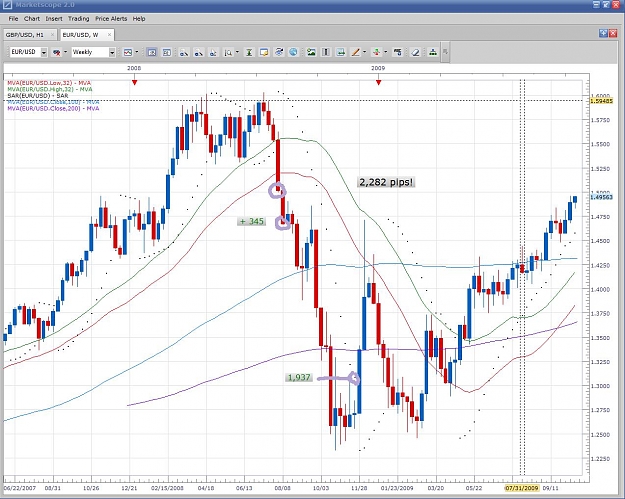Click the 02/15/2008 date axis label
This screenshot has height=499, width=625.
click(167, 488)
